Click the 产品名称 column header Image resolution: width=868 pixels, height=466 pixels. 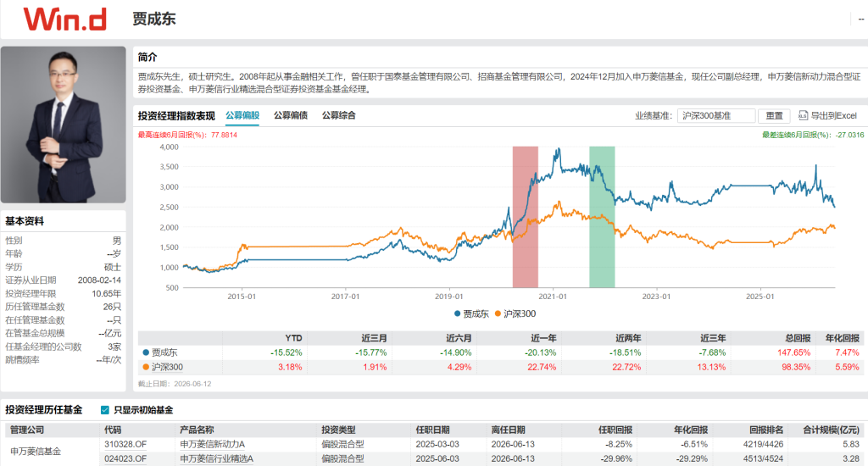click(x=197, y=430)
